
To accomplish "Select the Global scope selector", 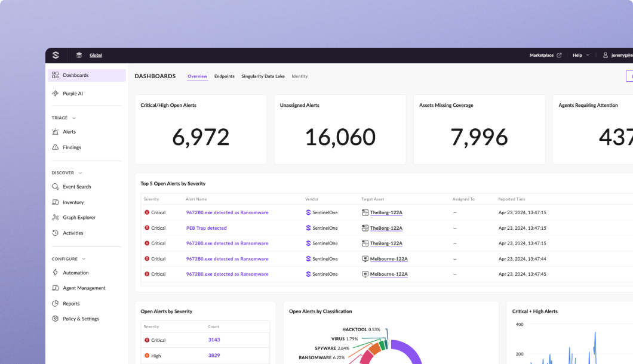I will point(96,55).
